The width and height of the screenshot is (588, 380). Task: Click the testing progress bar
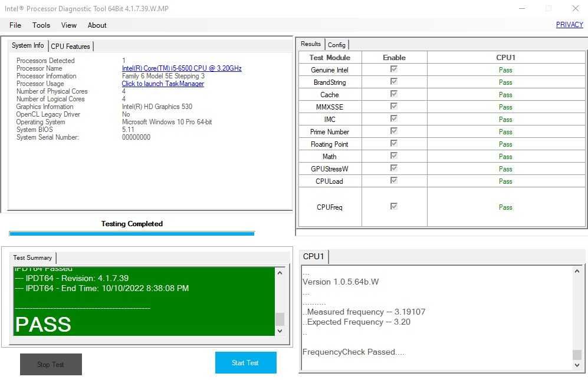tap(132, 233)
